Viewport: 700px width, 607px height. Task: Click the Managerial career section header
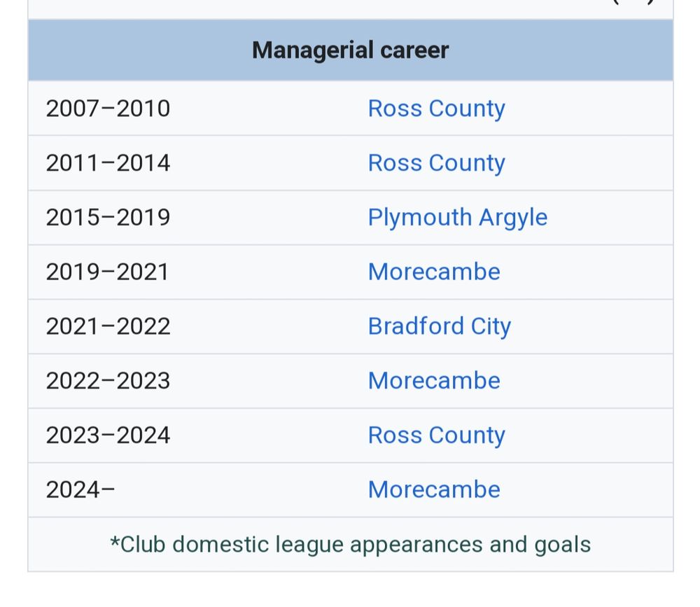(x=350, y=50)
